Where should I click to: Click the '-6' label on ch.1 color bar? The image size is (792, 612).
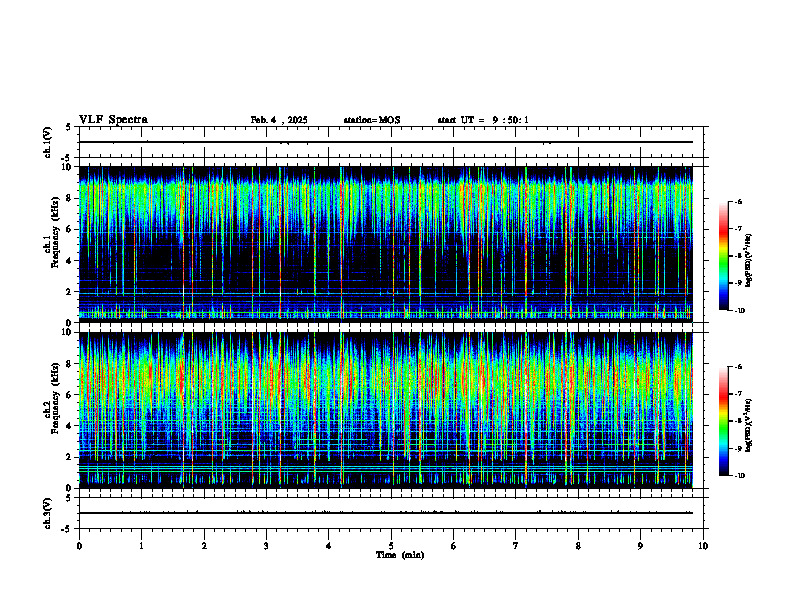pyautogui.click(x=738, y=201)
